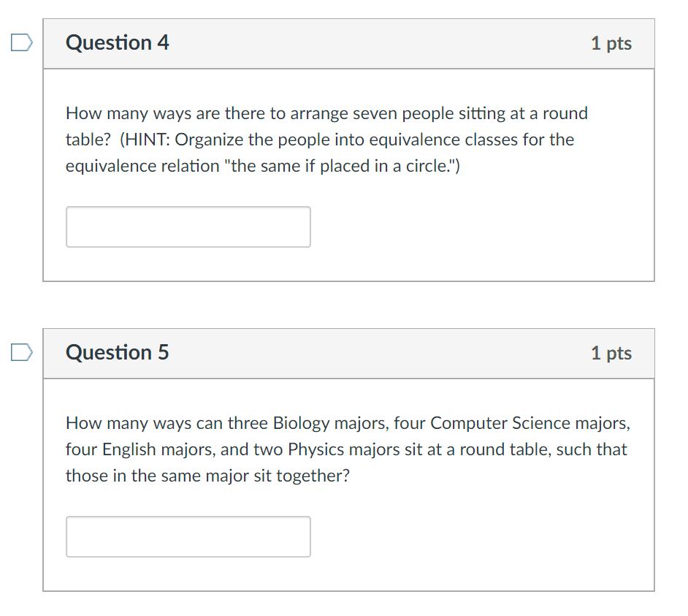Flag Question 5 for review
The height and width of the screenshot is (616, 688).
[21, 352]
